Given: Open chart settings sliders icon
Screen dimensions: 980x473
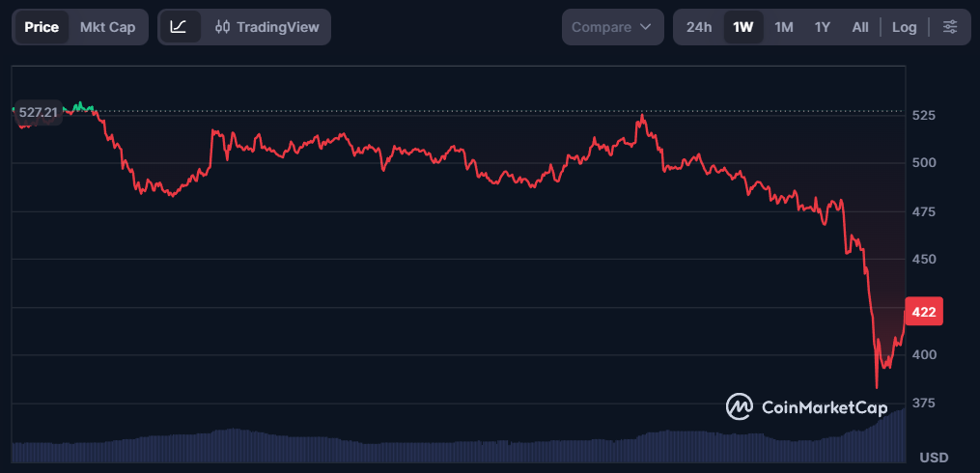Looking at the screenshot, I should tap(950, 27).
